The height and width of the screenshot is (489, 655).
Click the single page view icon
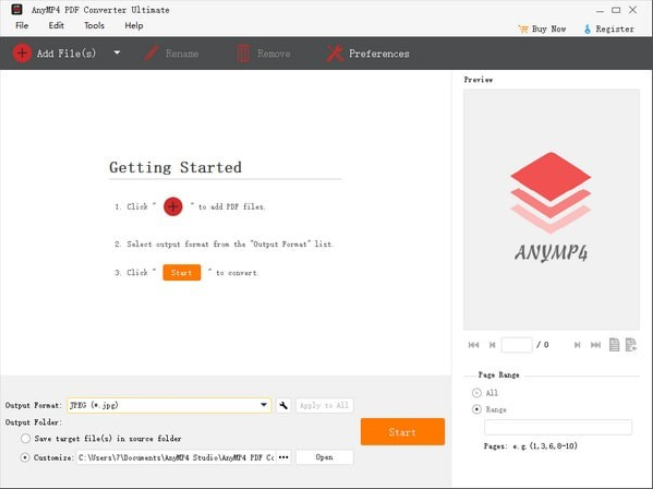[614, 345]
